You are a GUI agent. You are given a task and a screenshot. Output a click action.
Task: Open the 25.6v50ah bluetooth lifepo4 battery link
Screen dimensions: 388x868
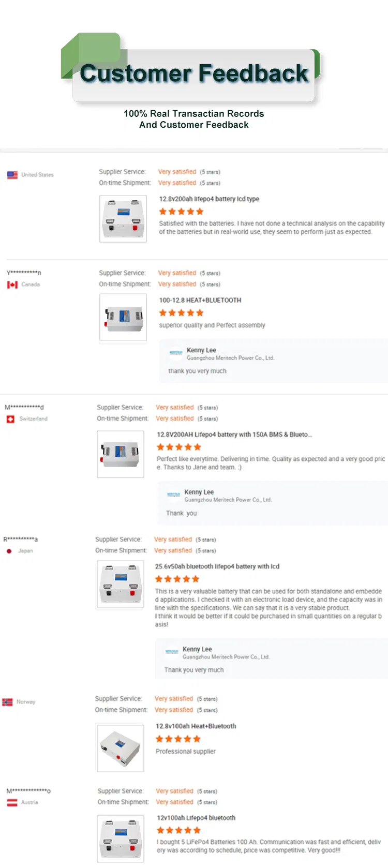[217, 566]
